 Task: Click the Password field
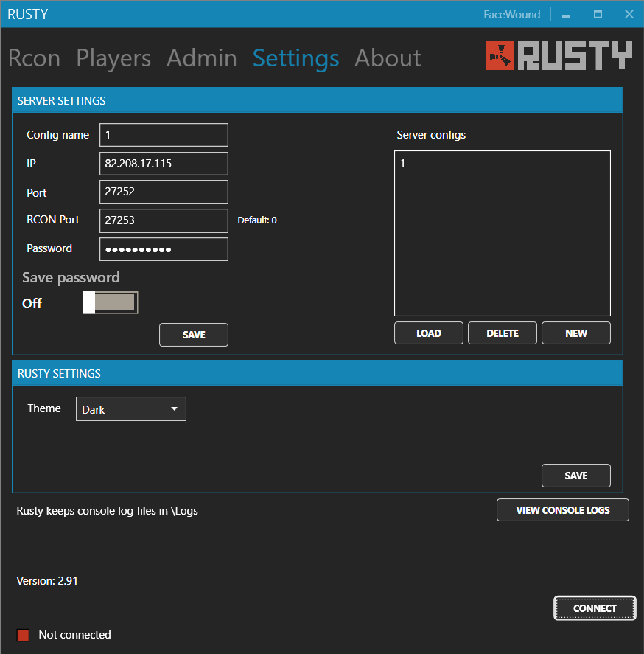click(x=164, y=249)
